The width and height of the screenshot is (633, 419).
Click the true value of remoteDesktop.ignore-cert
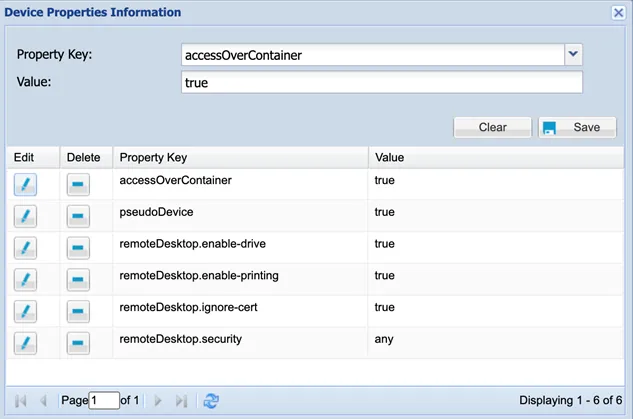pos(384,307)
